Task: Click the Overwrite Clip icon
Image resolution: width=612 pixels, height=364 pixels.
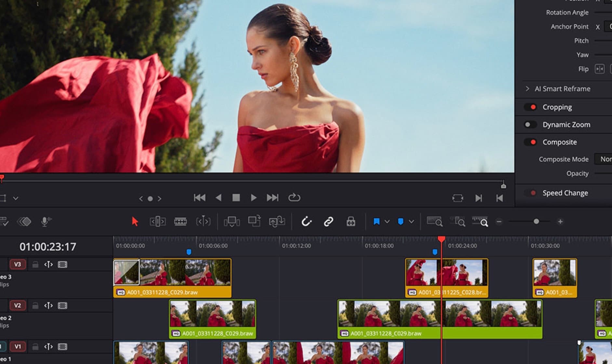Action: point(254,221)
